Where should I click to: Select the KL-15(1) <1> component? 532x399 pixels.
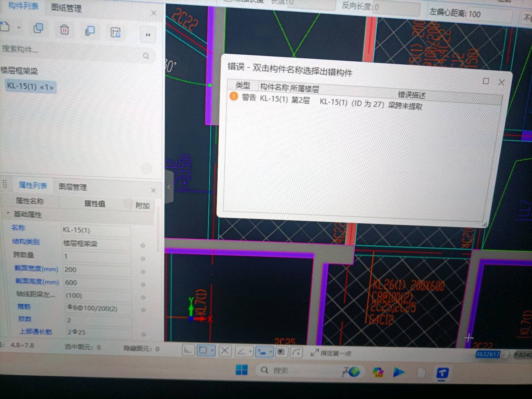tap(30, 87)
